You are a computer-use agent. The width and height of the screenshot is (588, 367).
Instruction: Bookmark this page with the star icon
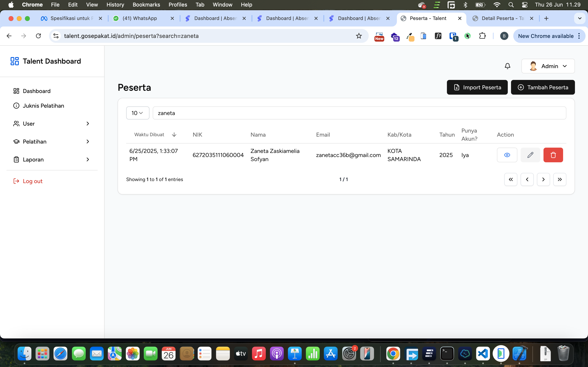[359, 36]
